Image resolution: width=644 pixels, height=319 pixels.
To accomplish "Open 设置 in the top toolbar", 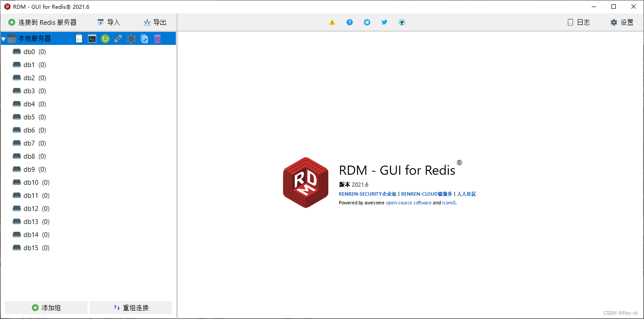I will click(x=622, y=22).
